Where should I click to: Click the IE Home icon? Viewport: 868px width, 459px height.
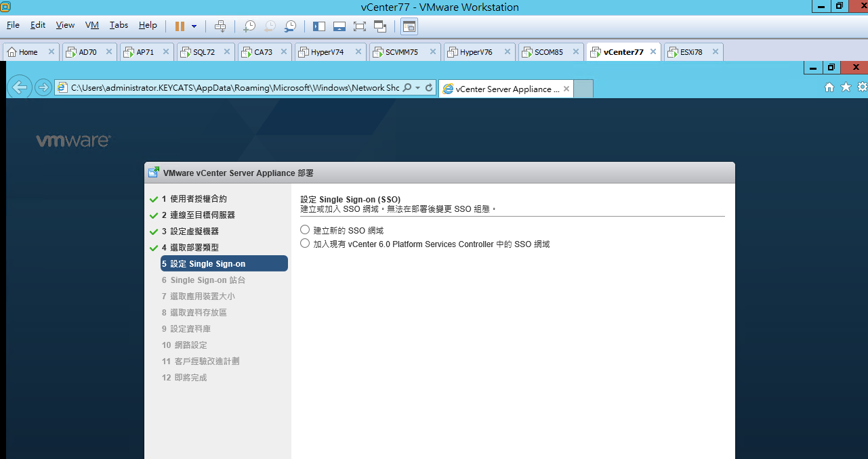pyautogui.click(x=829, y=87)
